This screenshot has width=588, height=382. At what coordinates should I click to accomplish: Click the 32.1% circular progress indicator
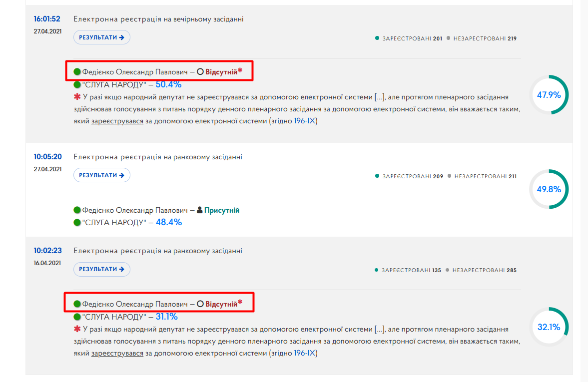pyautogui.click(x=549, y=327)
